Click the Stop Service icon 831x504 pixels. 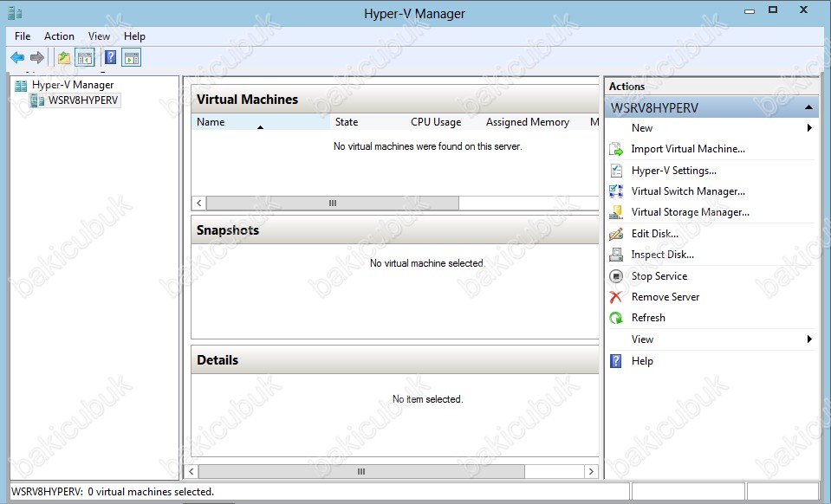(616, 276)
